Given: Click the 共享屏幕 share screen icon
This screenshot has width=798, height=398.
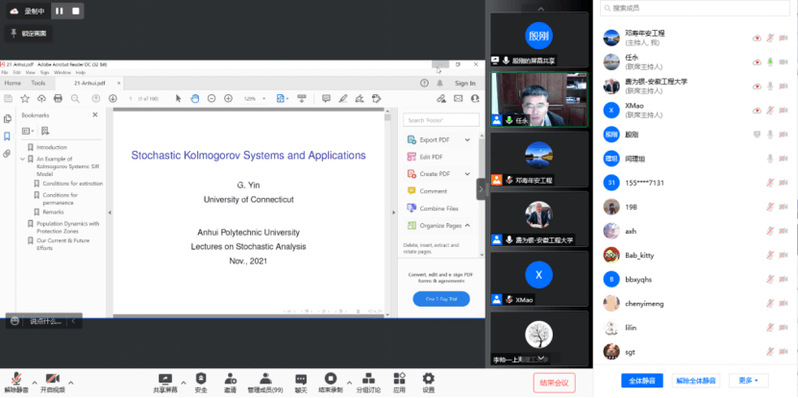Looking at the screenshot, I should [x=165, y=379].
